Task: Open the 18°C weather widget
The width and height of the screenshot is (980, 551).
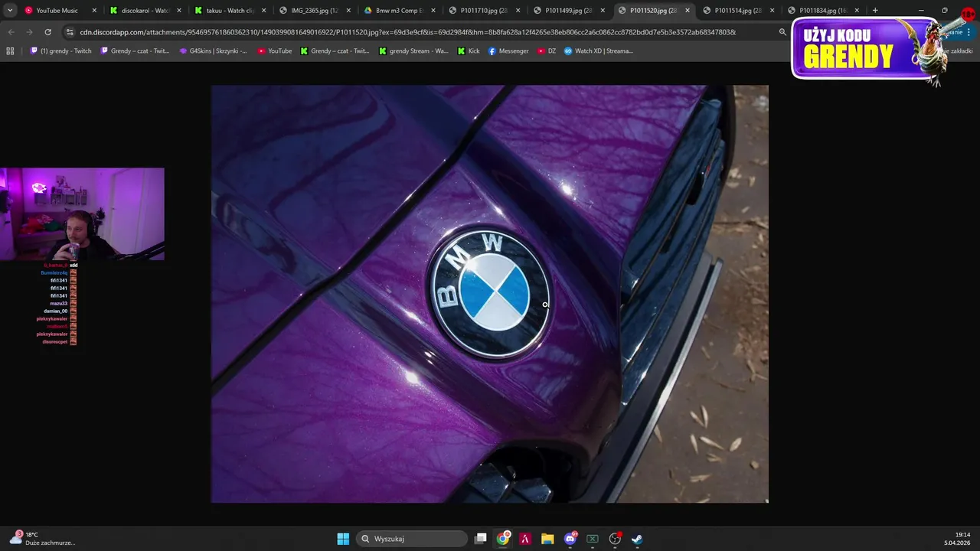Action: pyautogui.click(x=42, y=539)
